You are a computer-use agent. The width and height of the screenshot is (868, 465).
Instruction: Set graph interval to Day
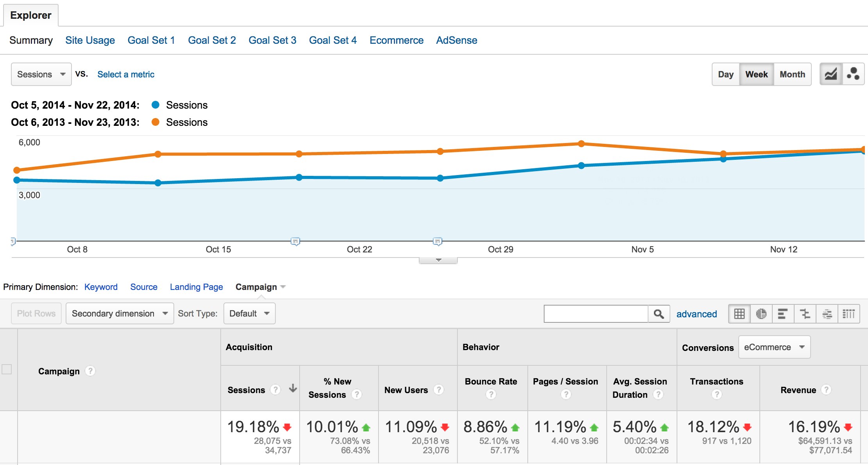pos(725,74)
